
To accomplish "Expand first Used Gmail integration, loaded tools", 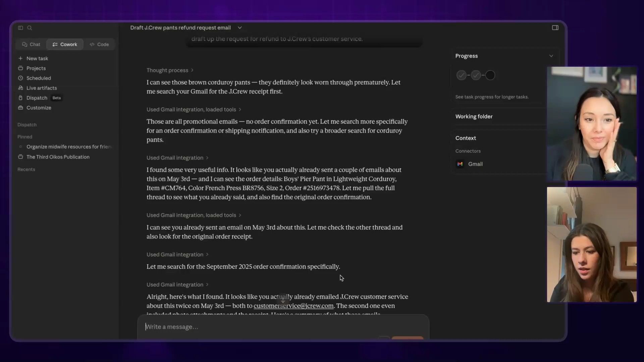I will coord(194,110).
